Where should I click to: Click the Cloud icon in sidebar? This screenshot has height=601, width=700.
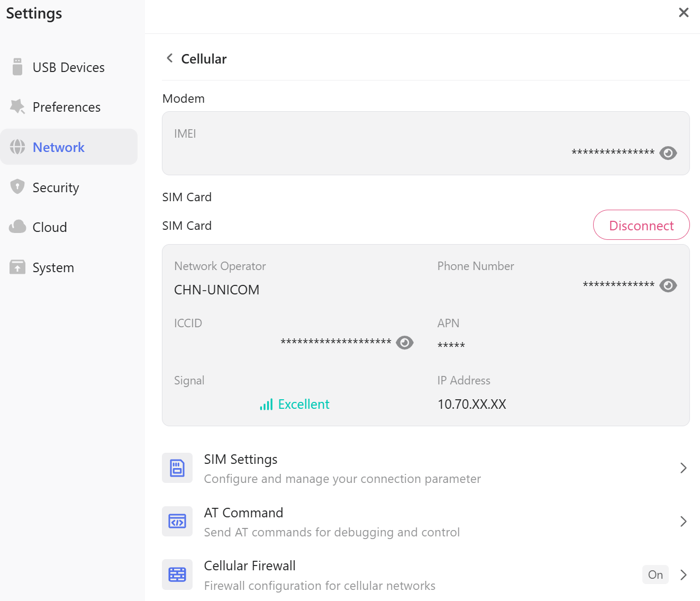click(x=17, y=227)
